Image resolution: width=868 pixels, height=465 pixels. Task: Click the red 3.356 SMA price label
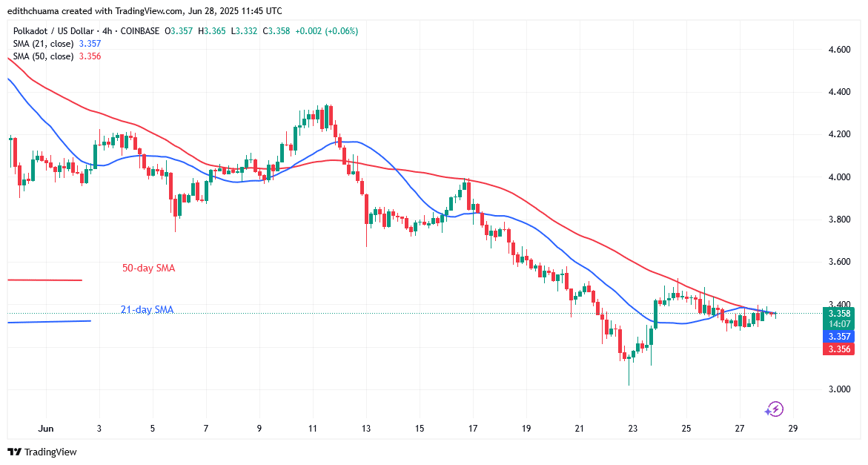click(x=838, y=349)
